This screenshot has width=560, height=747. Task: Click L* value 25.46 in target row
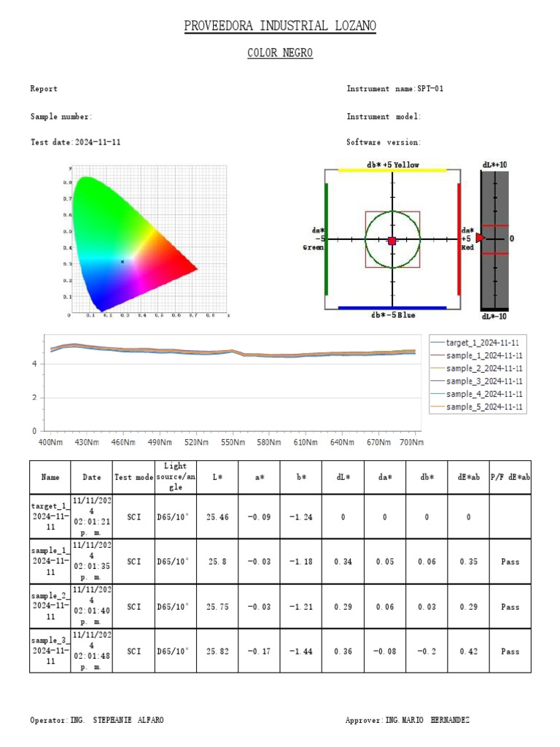(x=217, y=517)
